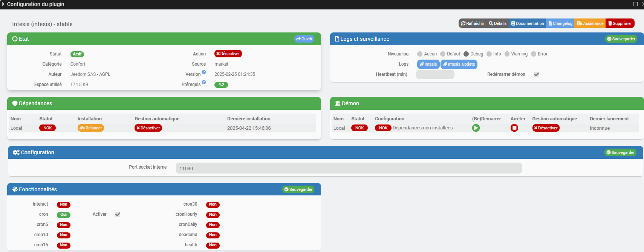Disable daemon automatic management
Image resolution: width=644 pixels, height=252 pixels.
tap(546, 128)
